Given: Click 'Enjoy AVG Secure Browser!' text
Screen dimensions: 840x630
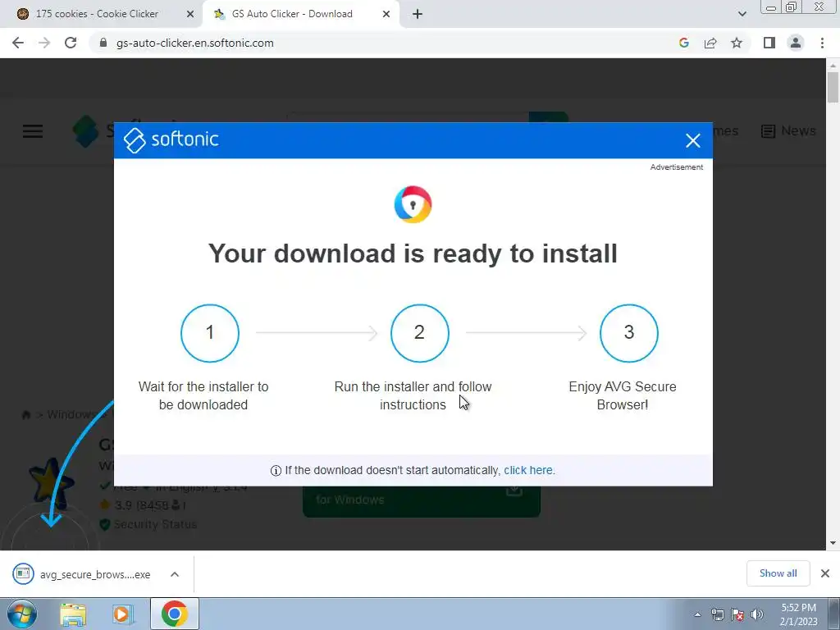Looking at the screenshot, I should pyautogui.click(x=623, y=395).
